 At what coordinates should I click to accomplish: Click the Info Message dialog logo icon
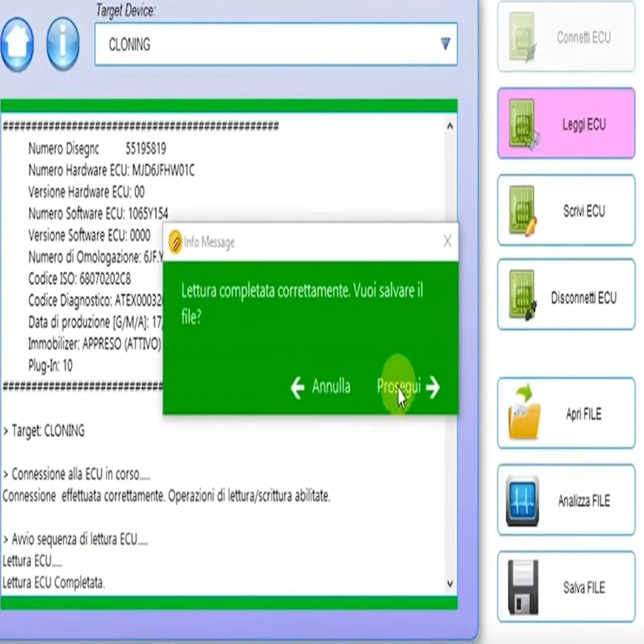pos(175,242)
